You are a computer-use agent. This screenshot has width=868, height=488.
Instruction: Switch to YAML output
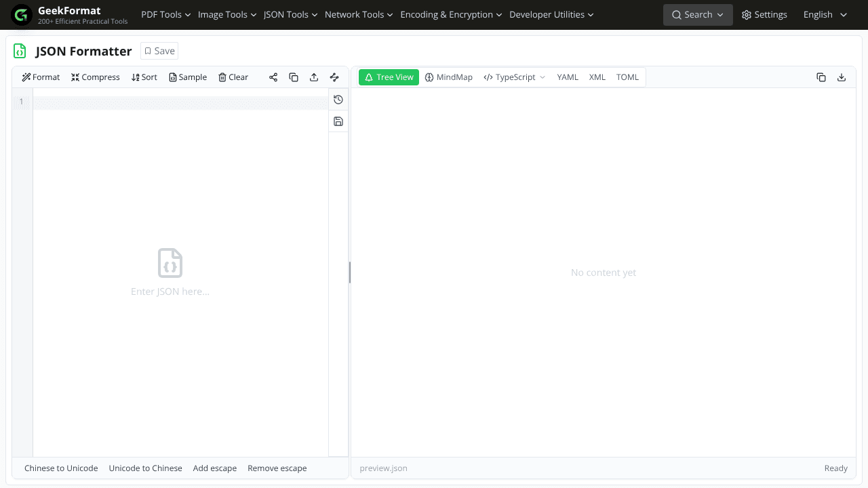point(568,77)
